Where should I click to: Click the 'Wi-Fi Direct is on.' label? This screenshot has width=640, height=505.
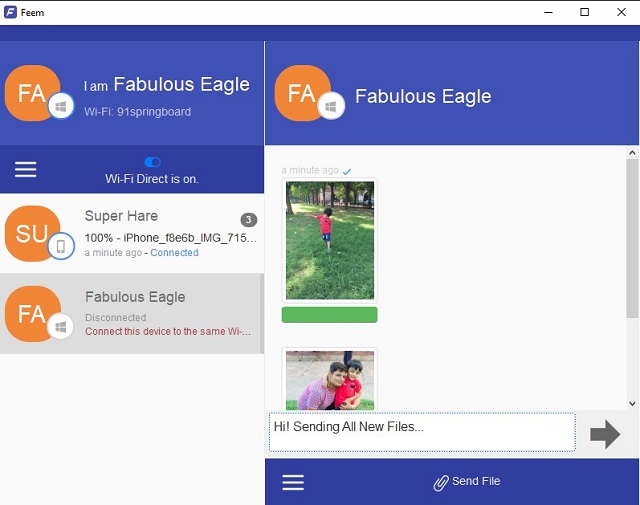coord(152,179)
